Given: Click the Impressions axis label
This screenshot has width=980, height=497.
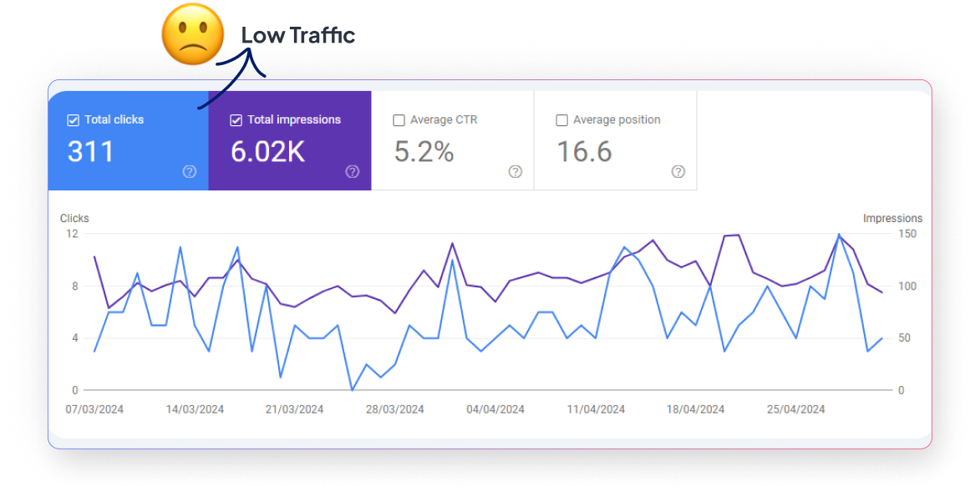Looking at the screenshot, I should (892, 218).
